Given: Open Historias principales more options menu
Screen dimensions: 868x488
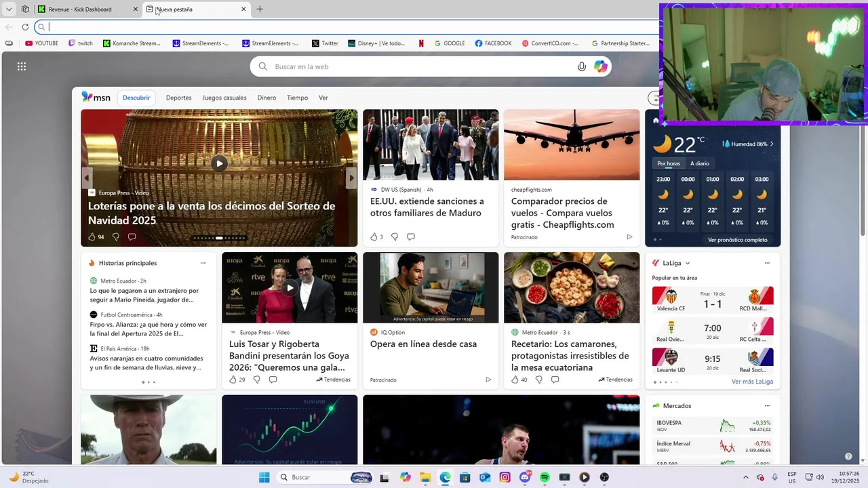Looking at the screenshot, I should point(203,263).
